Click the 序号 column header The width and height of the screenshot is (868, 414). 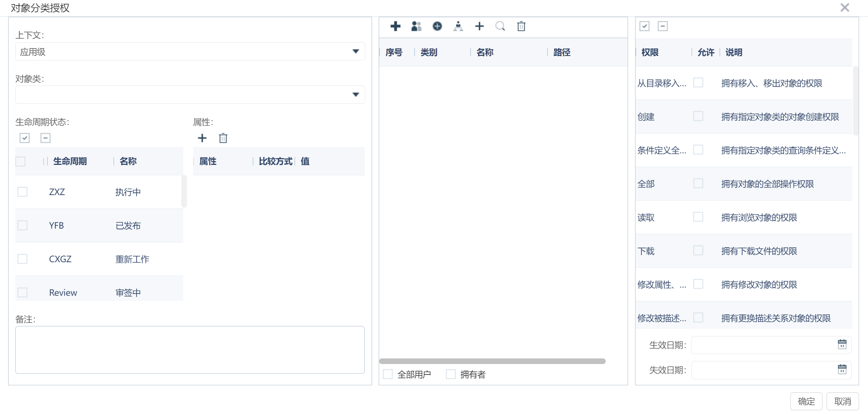pos(394,52)
